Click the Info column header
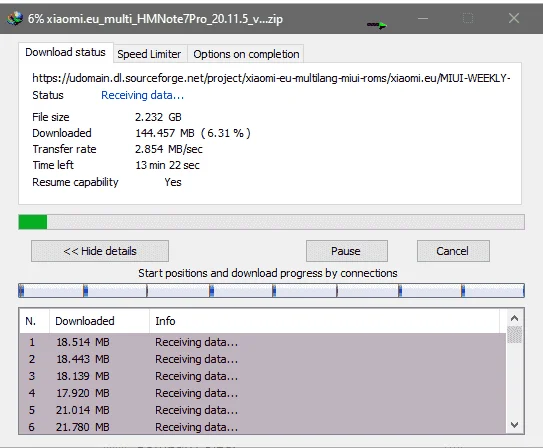Image resolution: width=543 pixels, height=448 pixels. [324, 321]
